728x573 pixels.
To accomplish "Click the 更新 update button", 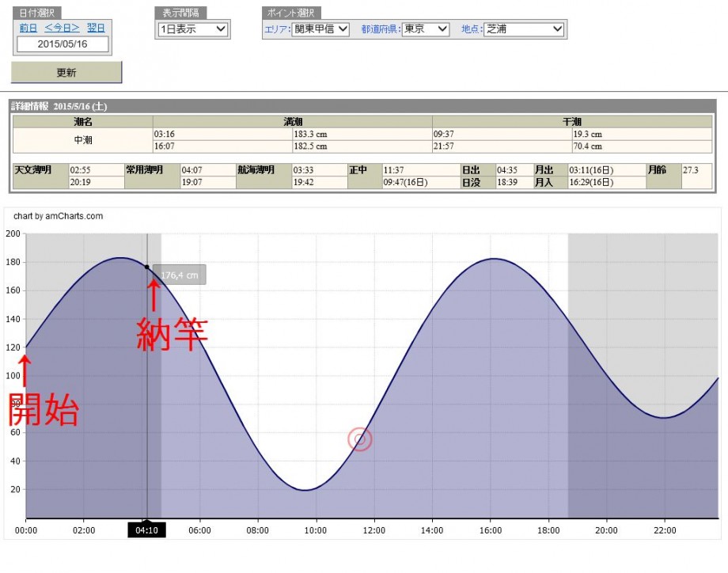I will 66,73.
